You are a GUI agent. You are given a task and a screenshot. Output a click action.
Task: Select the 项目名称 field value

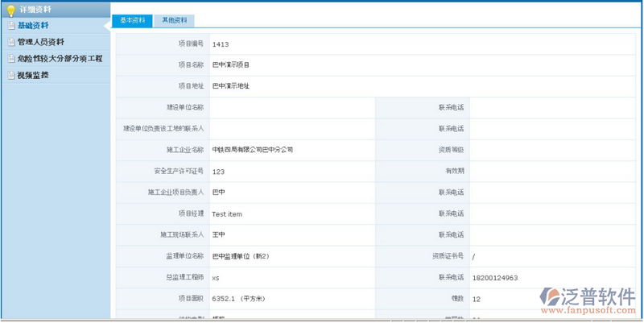(231, 64)
